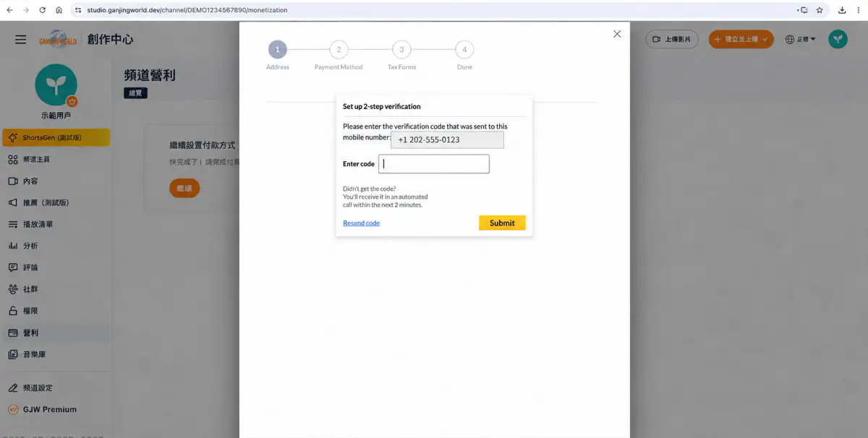This screenshot has height=438, width=868.
Task: Select the ShortsGen (測試版) menu item
Action: [x=56, y=137]
